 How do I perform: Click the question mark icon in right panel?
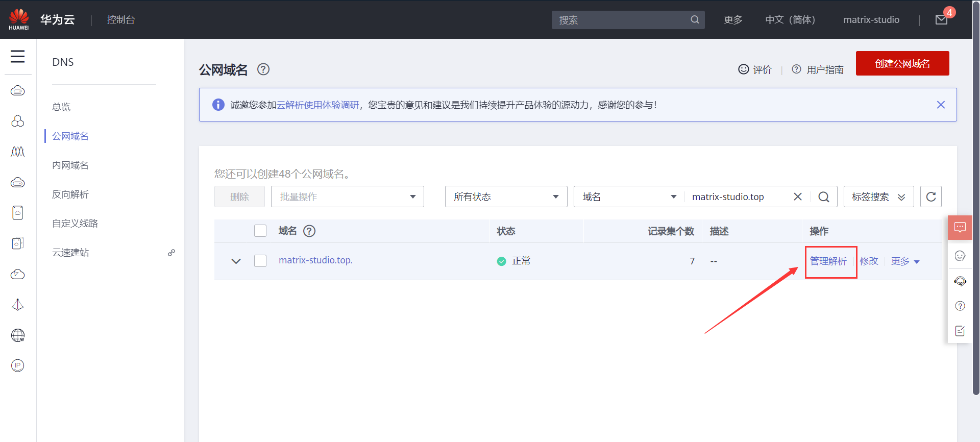point(960,306)
